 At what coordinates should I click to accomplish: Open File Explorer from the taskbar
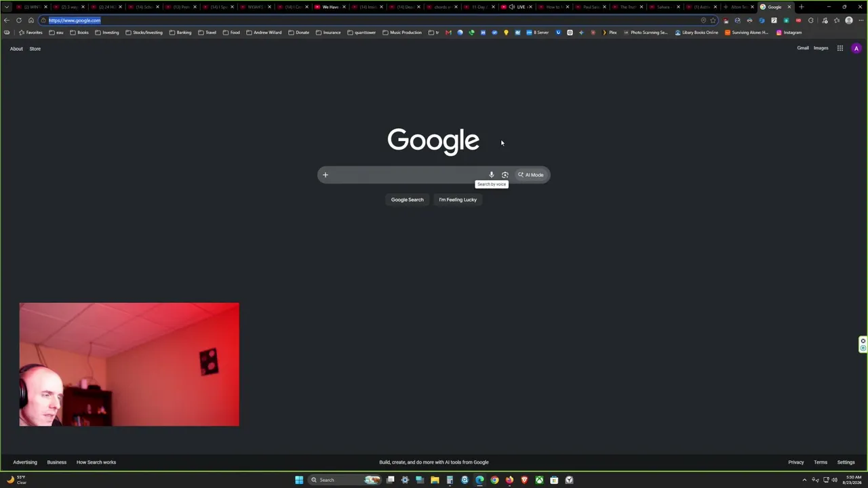435,480
